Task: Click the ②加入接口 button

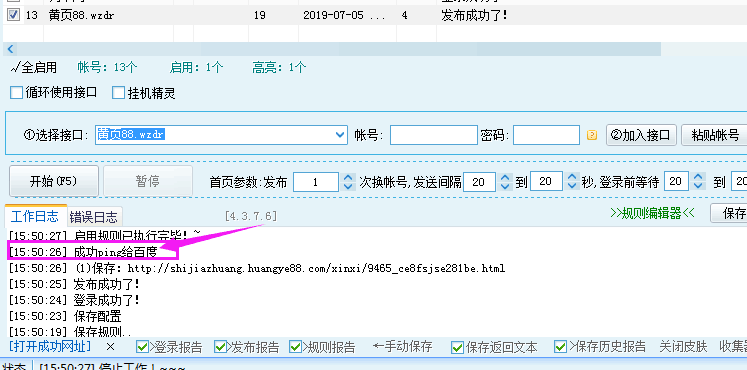Action: click(641, 135)
